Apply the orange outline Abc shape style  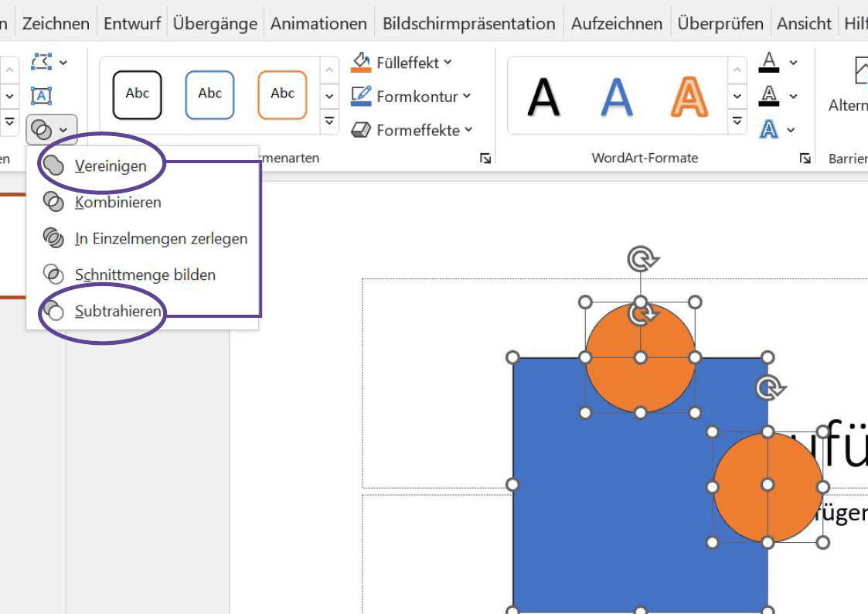(282, 94)
